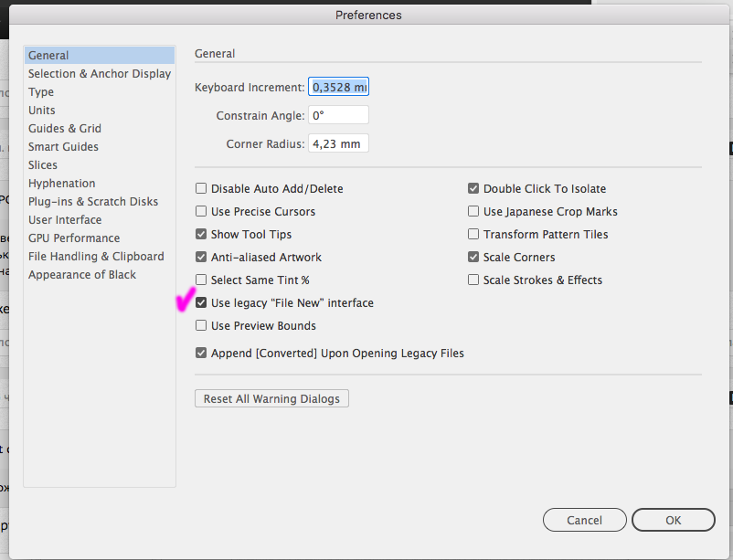Click the Corner Radius value field
Viewport: 733px width, 560px height.
point(338,144)
